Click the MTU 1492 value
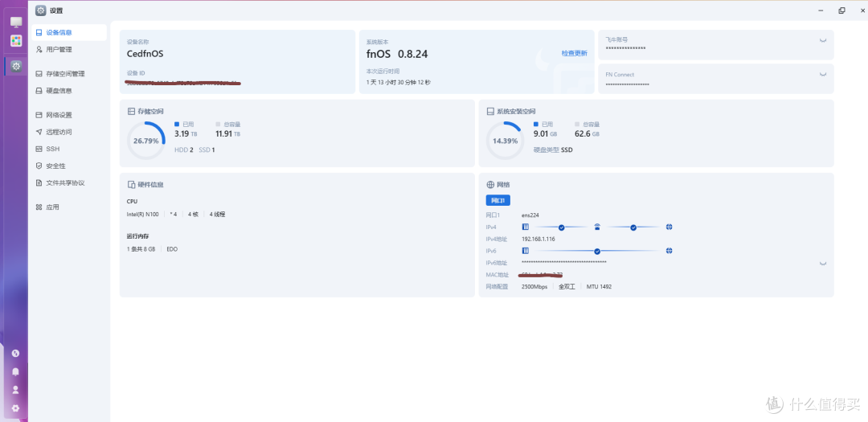This screenshot has height=422, width=868. pos(599,287)
